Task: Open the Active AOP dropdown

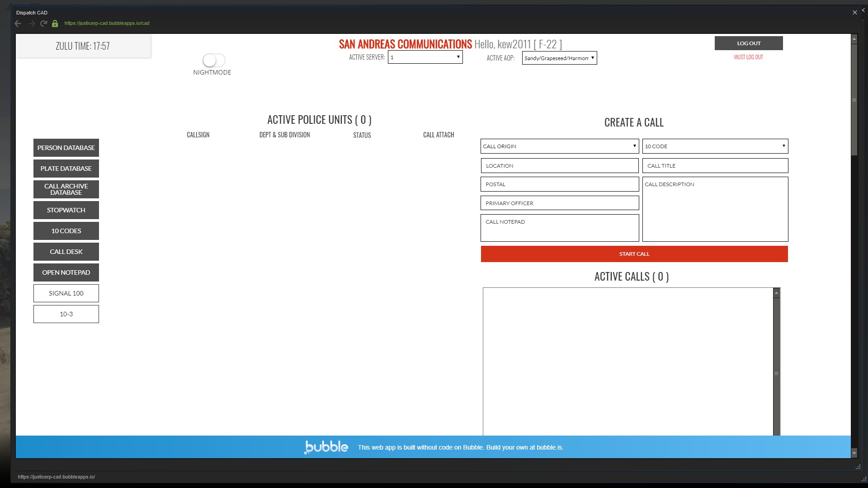Action: click(559, 58)
